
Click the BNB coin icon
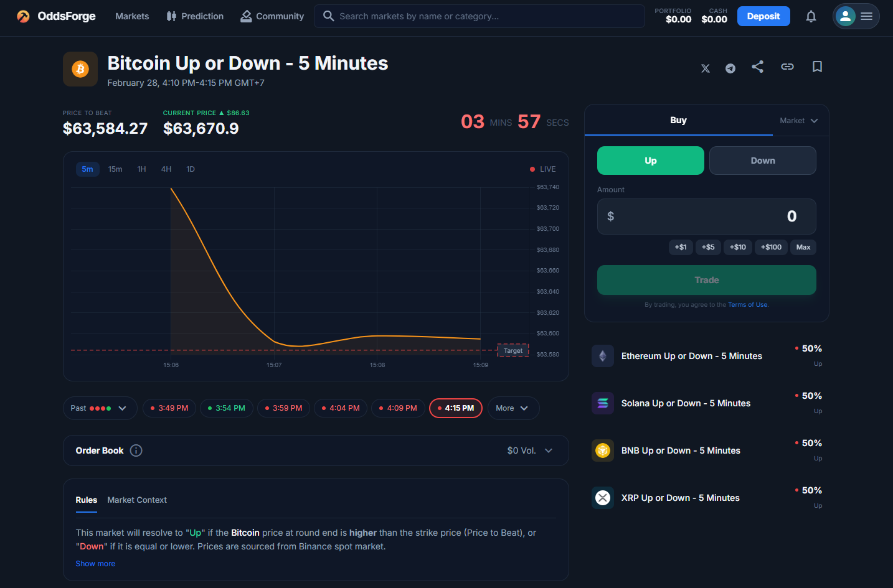click(603, 450)
